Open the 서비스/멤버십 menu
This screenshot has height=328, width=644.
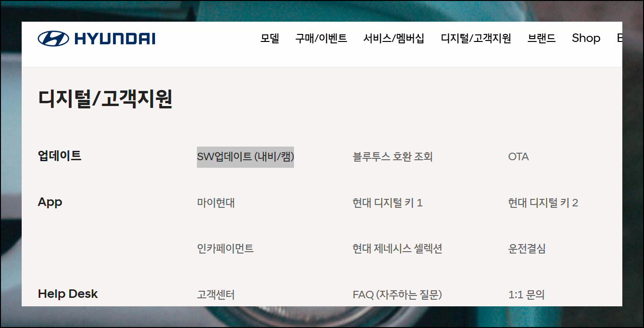coord(394,39)
